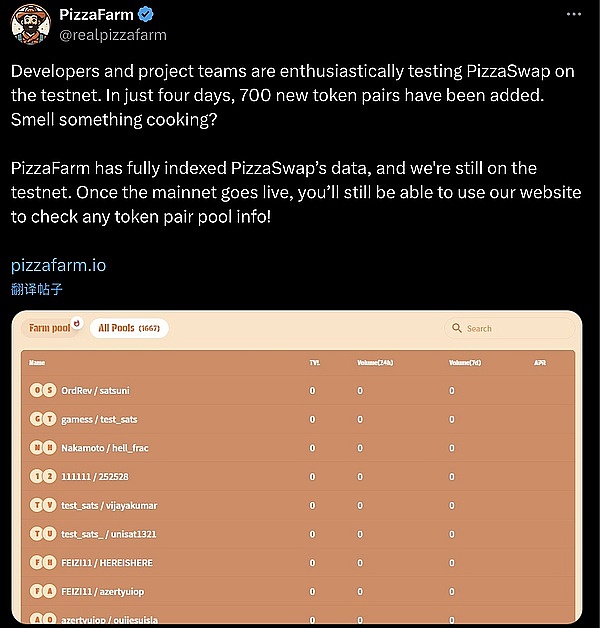600x628 pixels.
Task: Click the gamess / test_sats pair icons
Action: click(x=43, y=419)
